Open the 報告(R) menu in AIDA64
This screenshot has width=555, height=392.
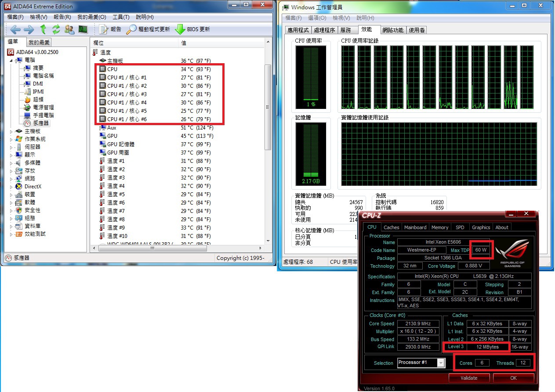coord(62,17)
